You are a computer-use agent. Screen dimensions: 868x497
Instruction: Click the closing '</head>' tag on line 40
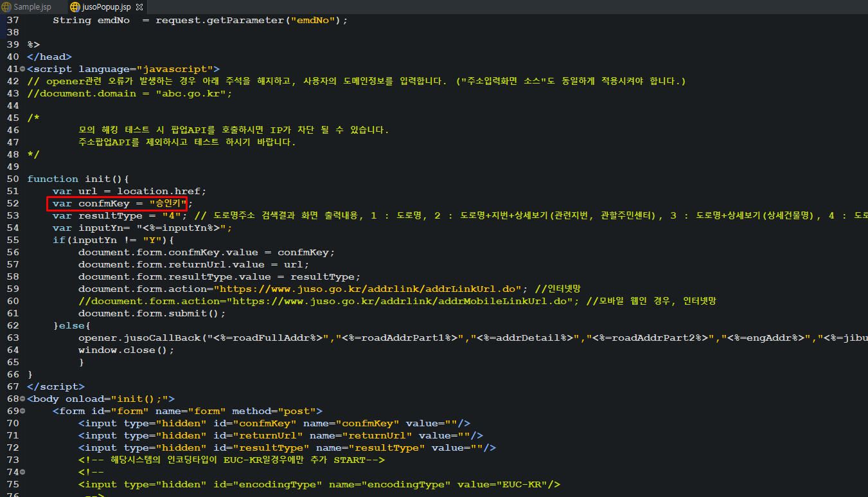pos(49,57)
